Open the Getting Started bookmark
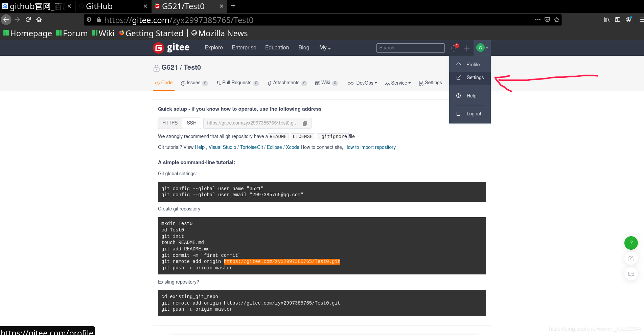The image size is (644, 335). [x=151, y=33]
